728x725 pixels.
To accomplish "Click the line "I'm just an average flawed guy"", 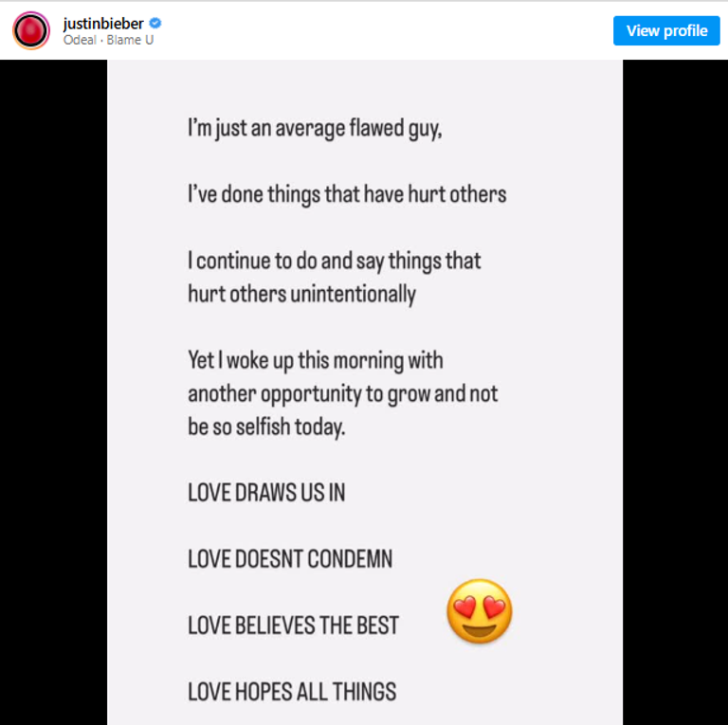I will [315, 129].
